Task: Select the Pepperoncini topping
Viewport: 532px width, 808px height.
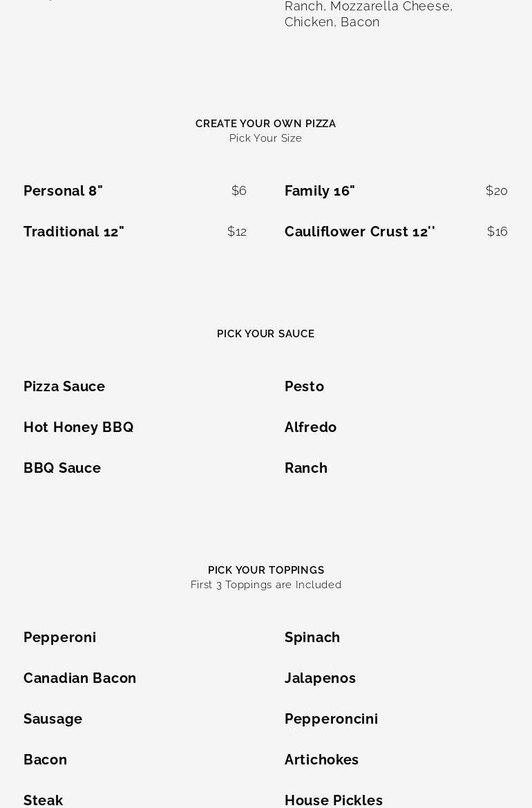Action: click(331, 719)
